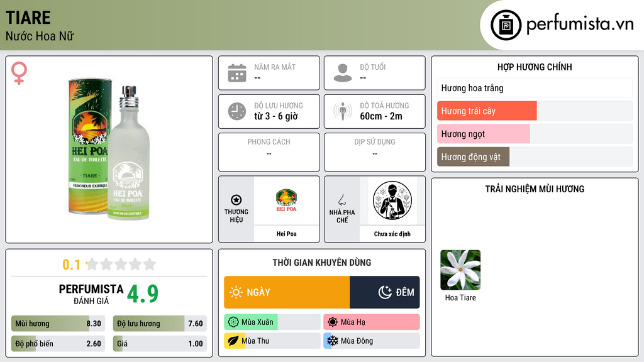The image size is (644, 362).
Task: Click the person silhouette icon beside Độ tuổi
Action: (x=343, y=73)
